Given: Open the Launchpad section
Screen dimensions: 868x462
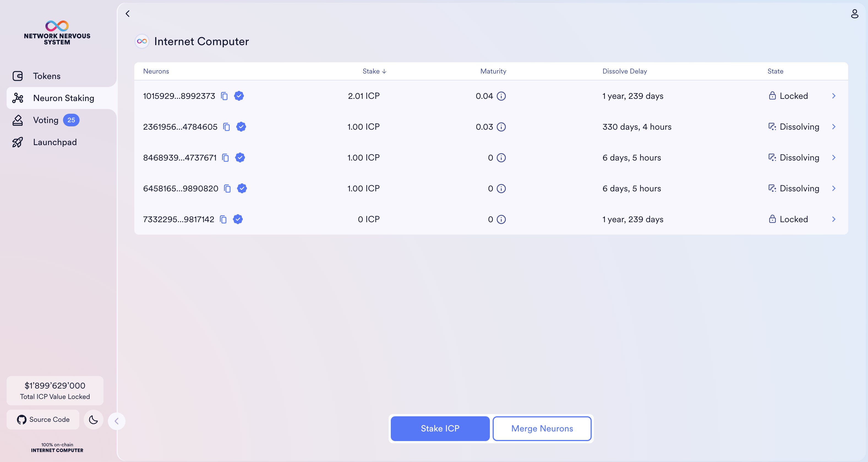Looking at the screenshot, I should click(x=55, y=142).
